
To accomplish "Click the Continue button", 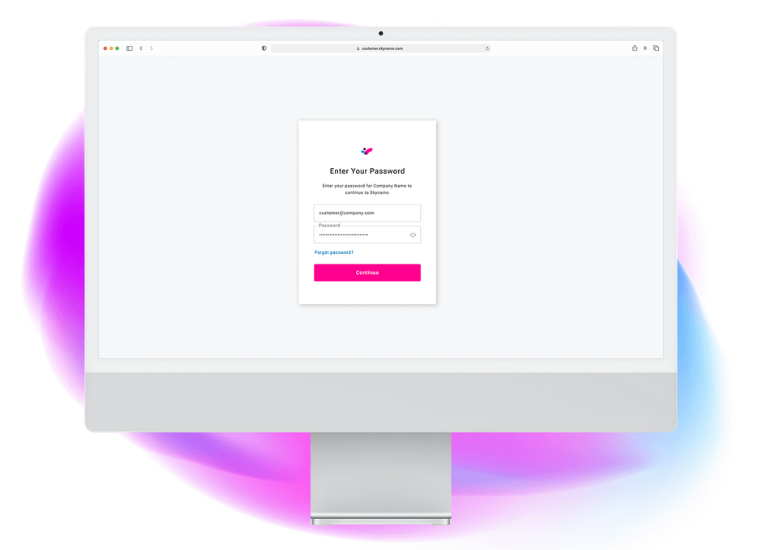I will (x=367, y=272).
